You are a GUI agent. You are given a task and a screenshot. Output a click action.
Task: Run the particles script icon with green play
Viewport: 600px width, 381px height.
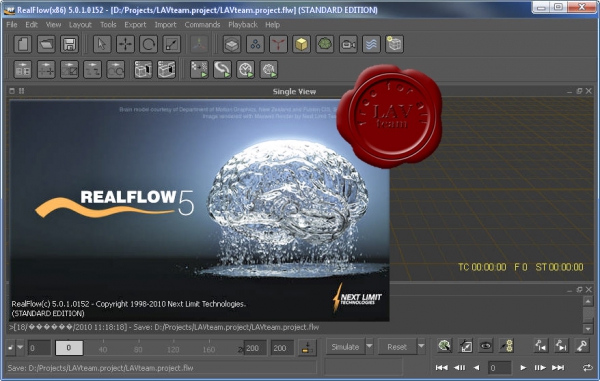click(199, 70)
